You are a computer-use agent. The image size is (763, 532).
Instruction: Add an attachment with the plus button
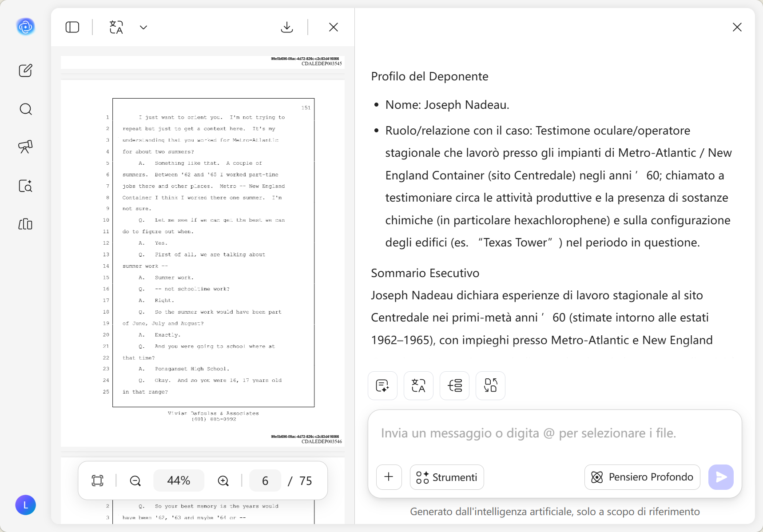[x=389, y=477]
